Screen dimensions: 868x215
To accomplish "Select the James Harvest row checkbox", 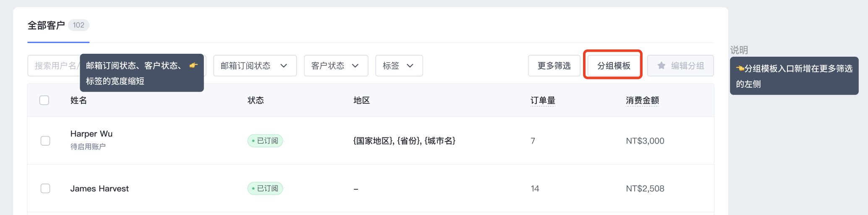I will point(45,189).
